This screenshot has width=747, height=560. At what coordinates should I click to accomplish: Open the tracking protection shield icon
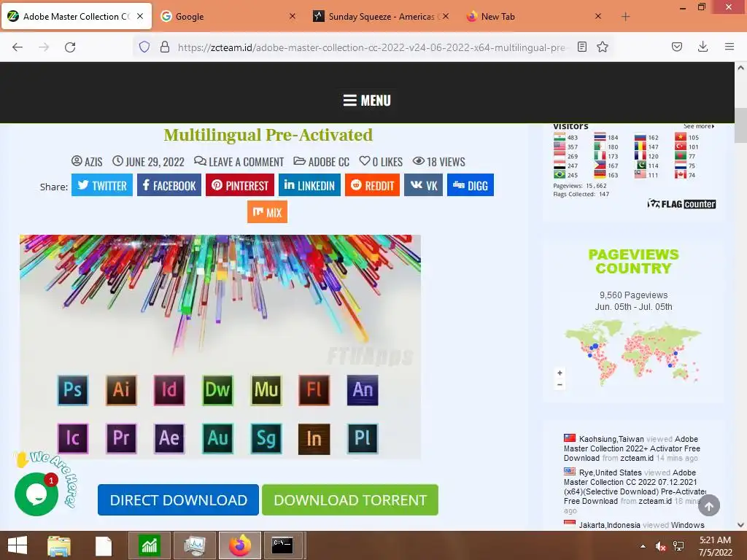[144, 47]
